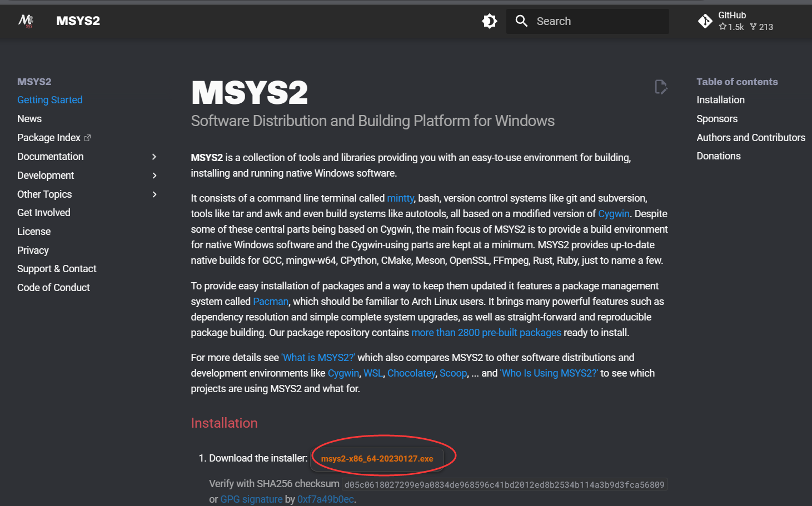The image size is (812, 506).
Task: Toggle the light/dark theme switch
Action: click(x=490, y=21)
